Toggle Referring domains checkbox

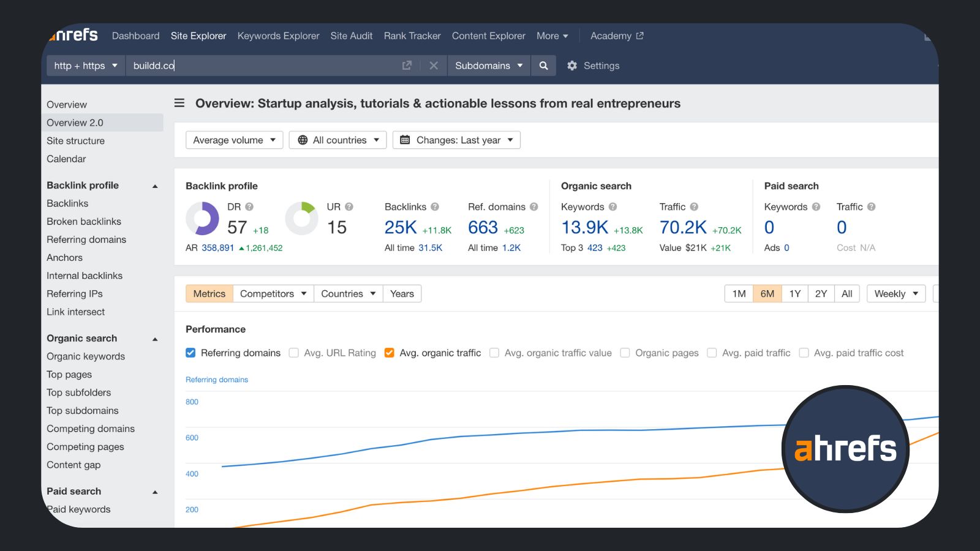pos(190,353)
